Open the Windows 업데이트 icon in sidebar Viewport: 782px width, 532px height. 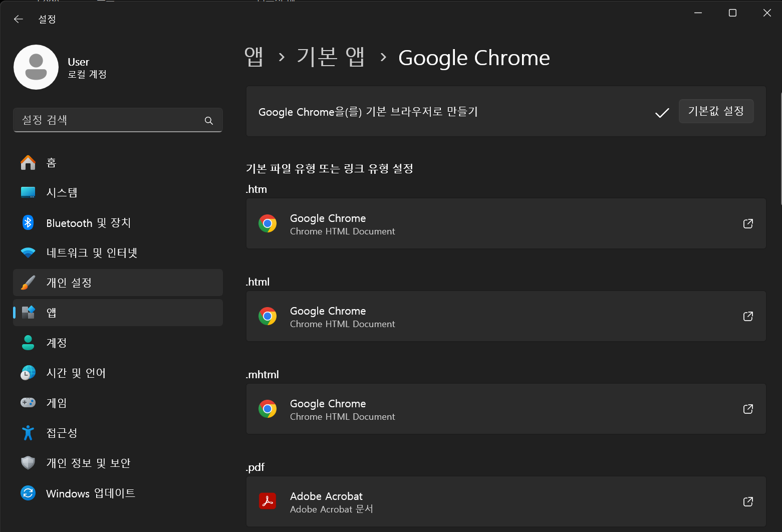tap(28, 493)
